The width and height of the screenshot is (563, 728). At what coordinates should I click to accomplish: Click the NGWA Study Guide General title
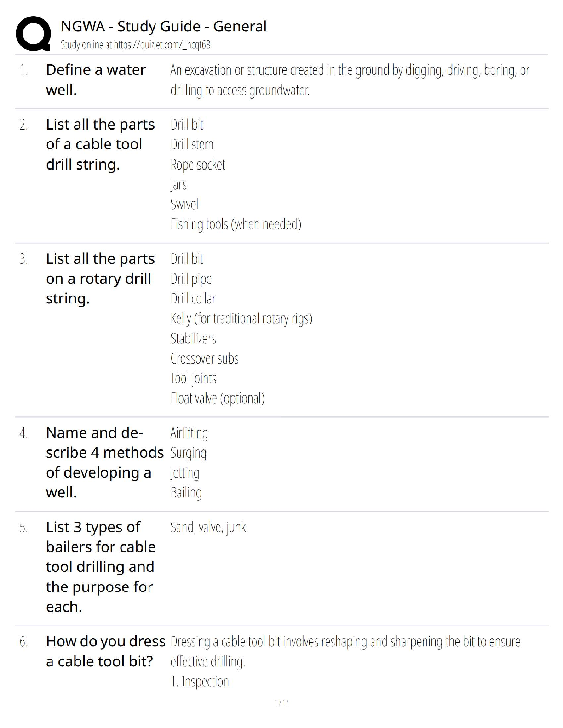[x=163, y=26]
